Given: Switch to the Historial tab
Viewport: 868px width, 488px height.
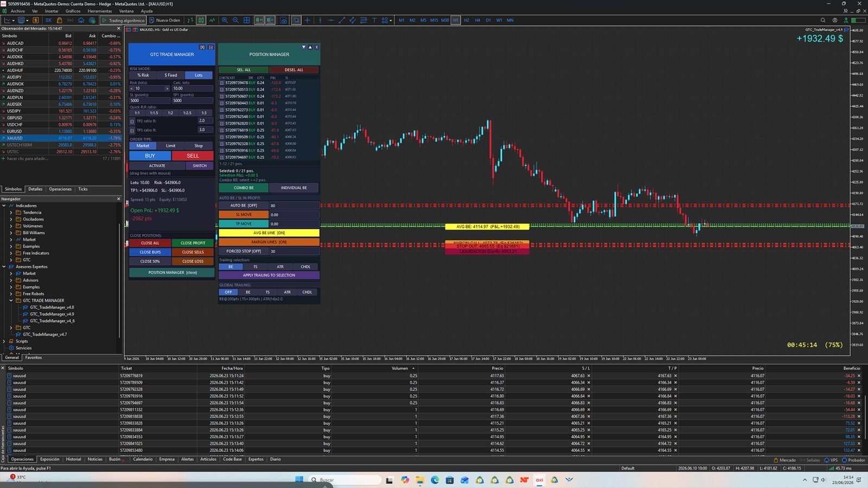Looking at the screenshot, I should (73, 459).
